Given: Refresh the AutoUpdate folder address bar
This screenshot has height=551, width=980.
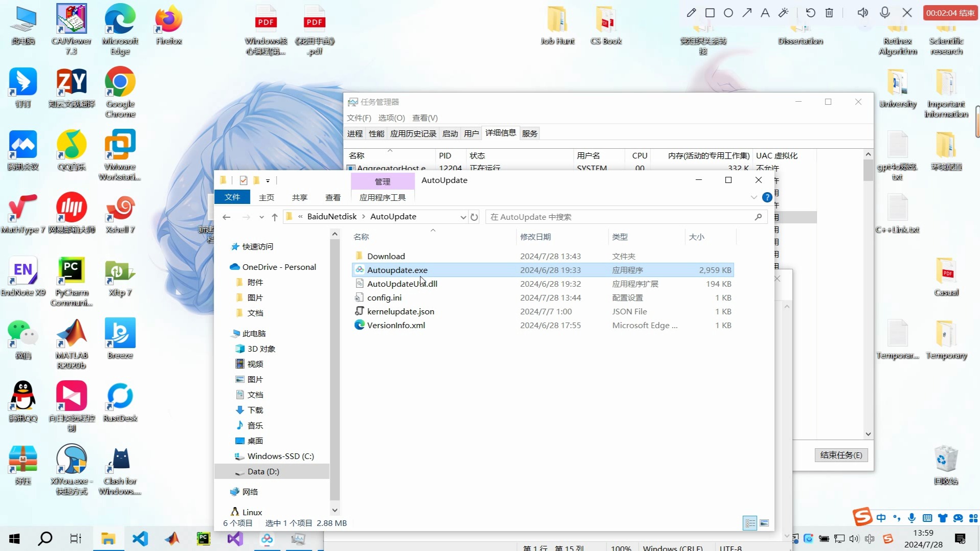Looking at the screenshot, I should pyautogui.click(x=474, y=217).
